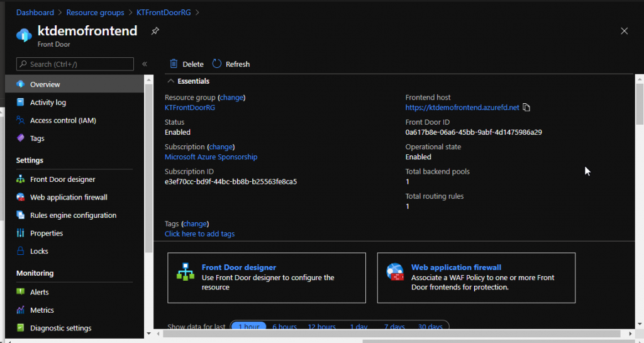Close the ktdemofrontend blade
644x343 pixels.
[625, 31]
